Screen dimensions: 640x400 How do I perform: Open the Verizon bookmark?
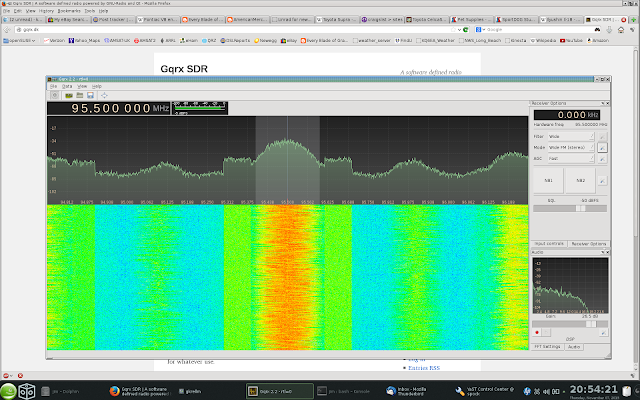(x=54, y=40)
